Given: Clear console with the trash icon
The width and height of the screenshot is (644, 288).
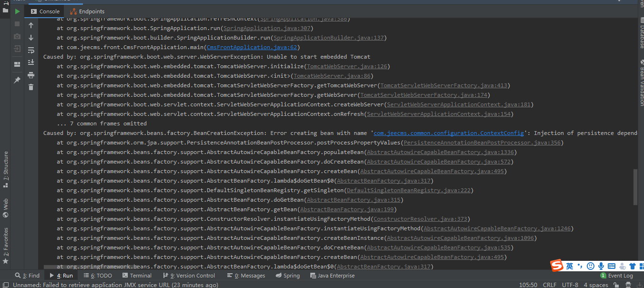Looking at the screenshot, I should coord(31,87).
